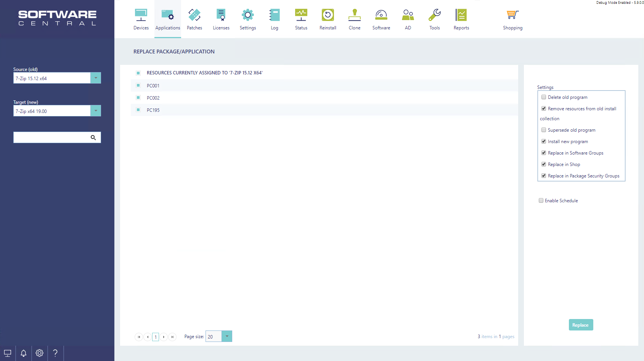Open the Reports icon
The height and width of the screenshot is (361, 644).
(461, 15)
